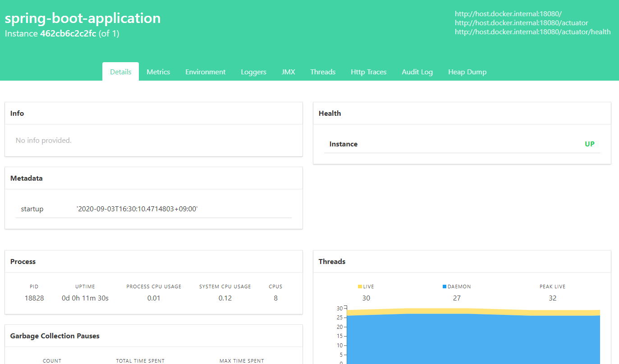This screenshot has width=619, height=364.
Task: Click the MAX TIME SPENT column label
Action: pyautogui.click(x=242, y=361)
